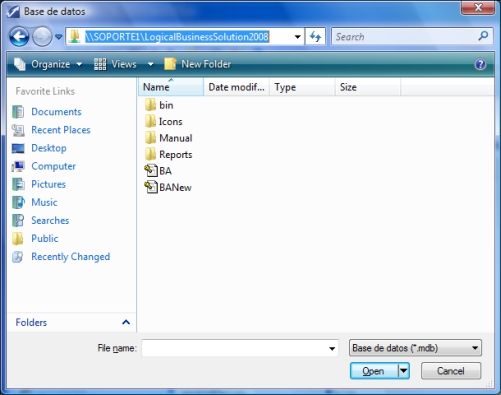Click the Open button
The width and height of the screenshot is (501, 395).
click(x=374, y=371)
